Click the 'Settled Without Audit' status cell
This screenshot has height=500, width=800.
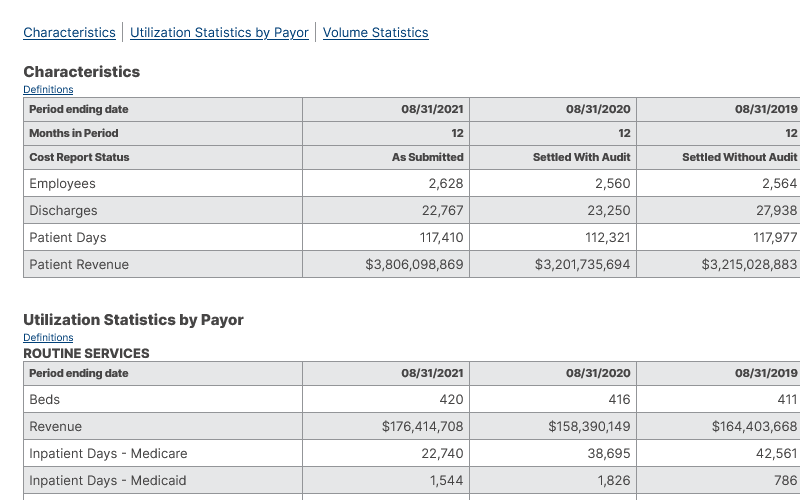click(x=739, y=157)
